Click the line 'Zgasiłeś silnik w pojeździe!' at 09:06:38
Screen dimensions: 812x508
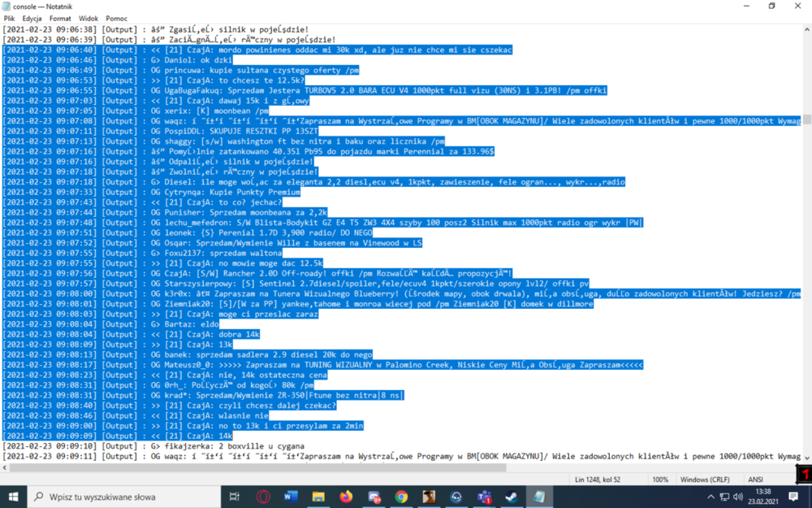(x=155, y=29)
